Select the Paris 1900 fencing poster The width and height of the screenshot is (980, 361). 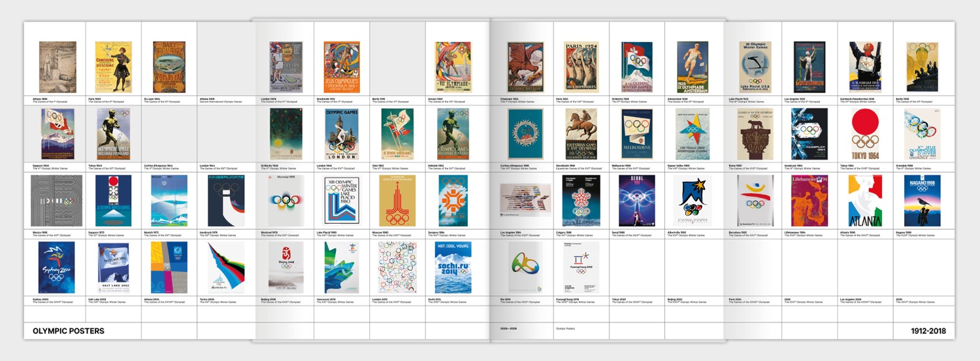114,67
